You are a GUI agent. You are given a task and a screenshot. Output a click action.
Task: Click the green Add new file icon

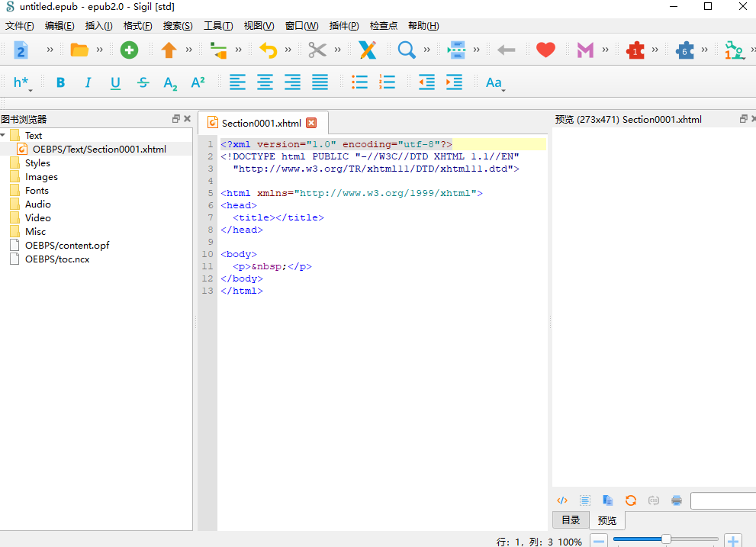(x=129, y=50)
